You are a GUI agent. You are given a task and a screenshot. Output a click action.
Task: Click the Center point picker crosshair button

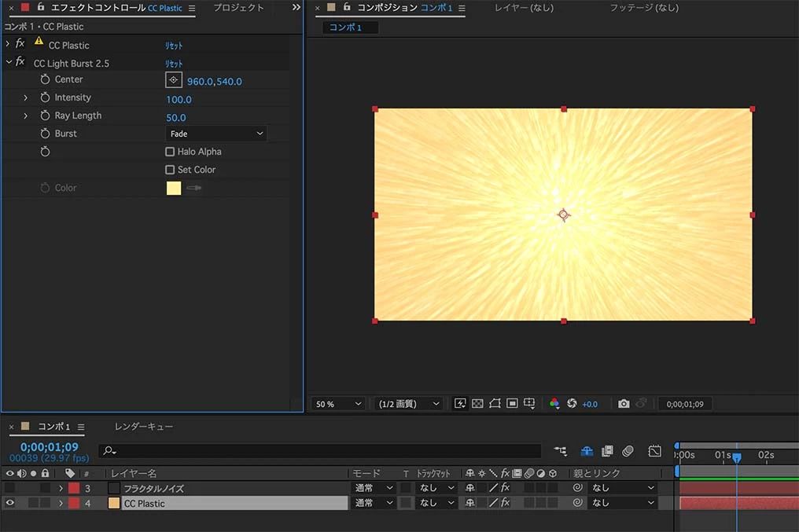click(173, 80)
